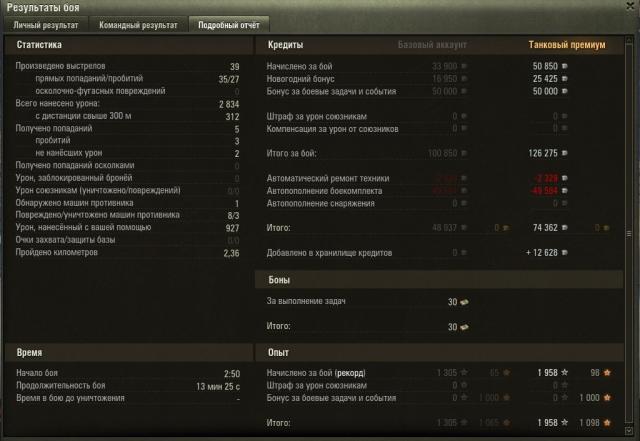Click the Статистика section header

pos(39,45)
